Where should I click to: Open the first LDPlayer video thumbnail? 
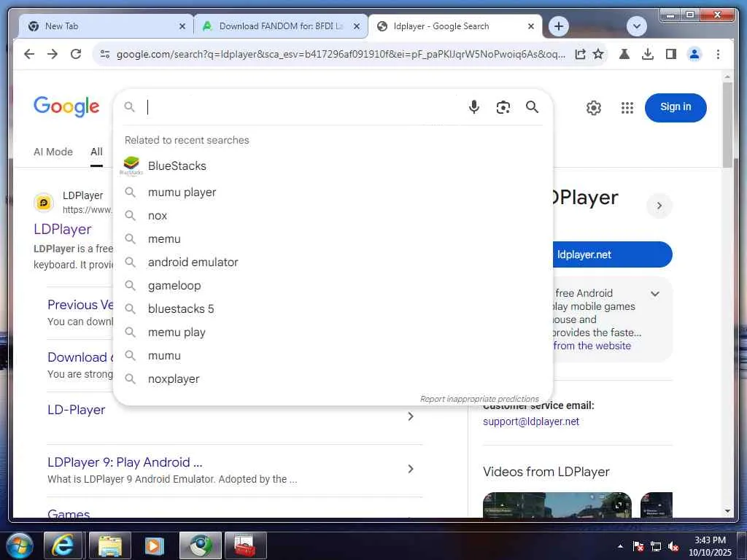coord(557,505)
